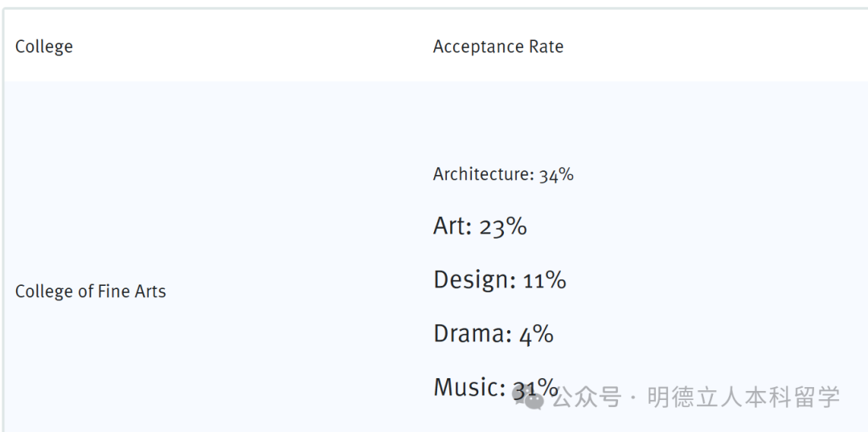
Task: Click the word "Drama" in the rate list
Action: (472, 333)
